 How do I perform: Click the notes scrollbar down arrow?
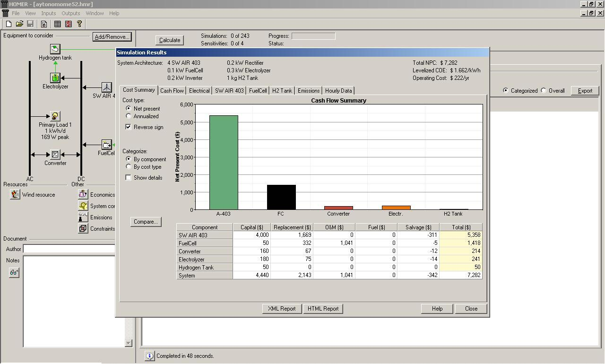[x=129, y=343]
